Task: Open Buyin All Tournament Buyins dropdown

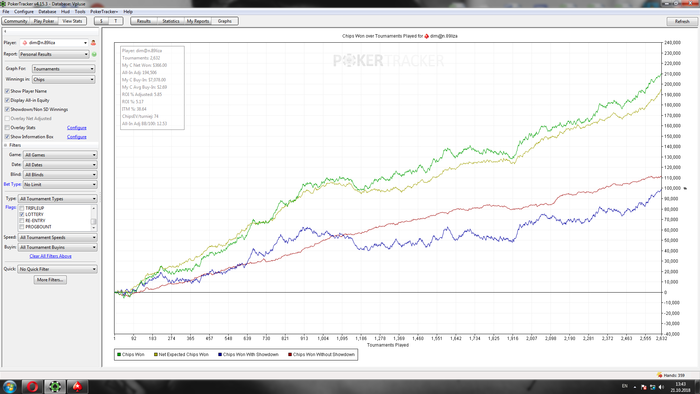Action: 58,247
